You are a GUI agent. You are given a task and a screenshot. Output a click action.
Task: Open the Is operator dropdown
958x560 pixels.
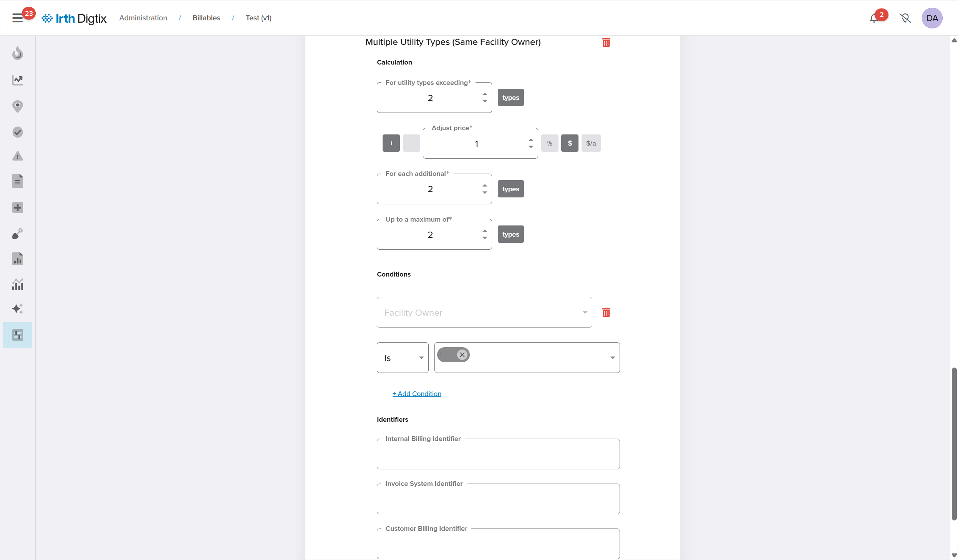coord(403,358)
